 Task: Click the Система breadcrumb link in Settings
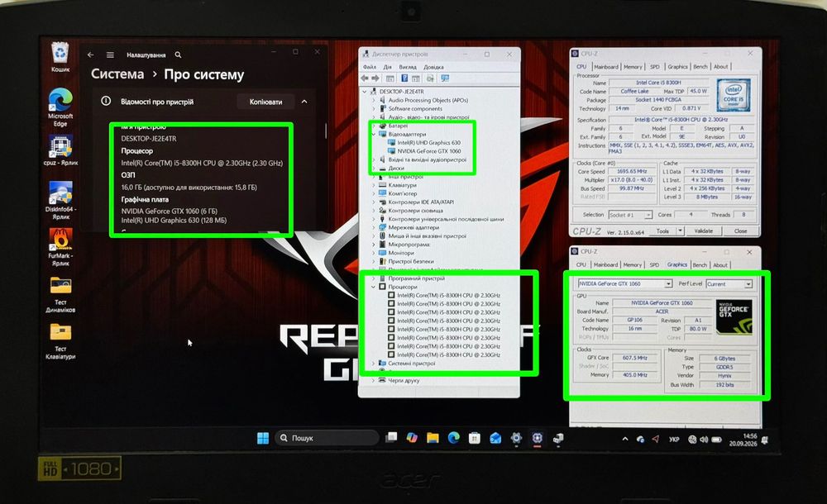(x=117, y=74)
